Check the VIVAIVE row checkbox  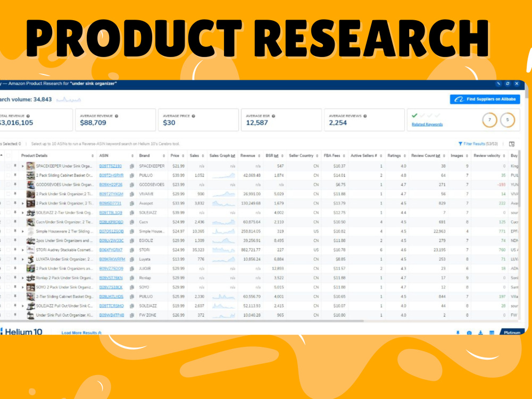[8, 194]
